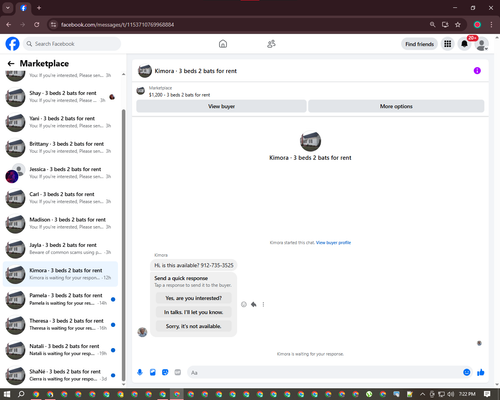Screen dimensions: 500x400
Task: Open Windows taskbar search
Action: [x=21, y=394]
